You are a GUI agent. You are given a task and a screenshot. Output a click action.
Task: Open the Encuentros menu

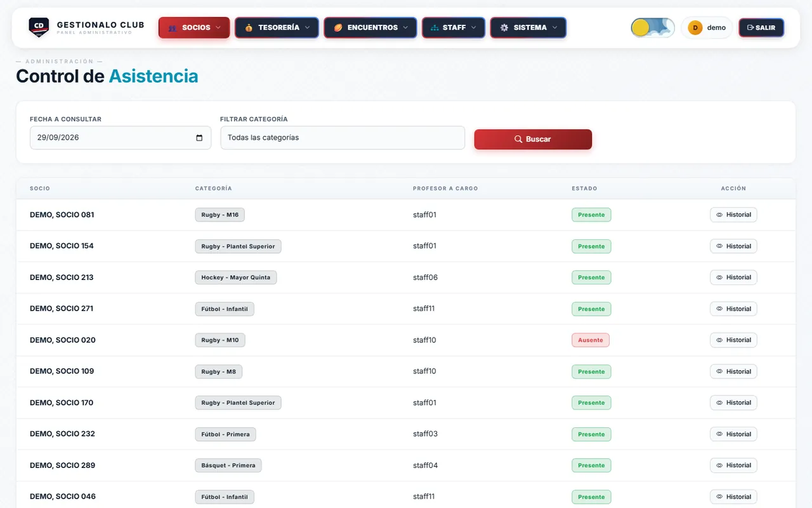pos(370,28)
